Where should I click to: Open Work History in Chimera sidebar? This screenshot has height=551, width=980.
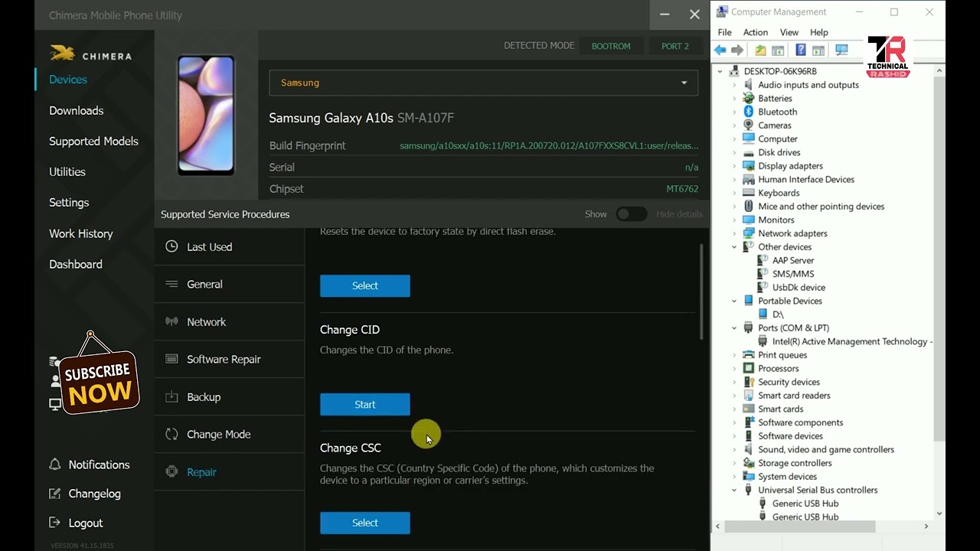(x=80, y=233)
